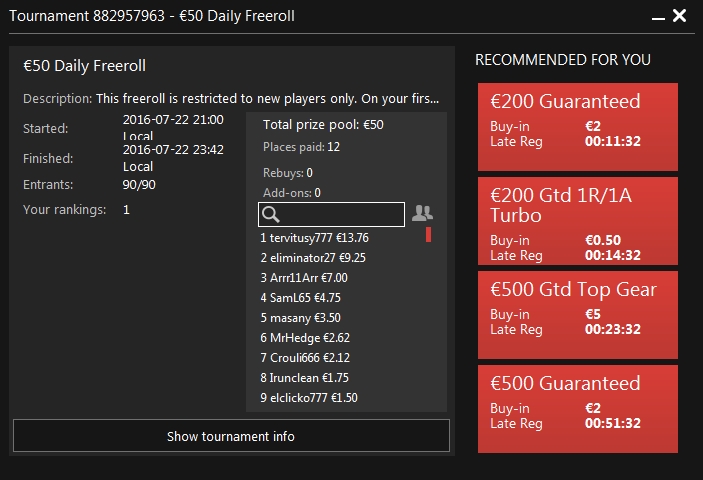Click the players group icon
The width and height of the screenshot is (703, 480).
click(422, 213)
